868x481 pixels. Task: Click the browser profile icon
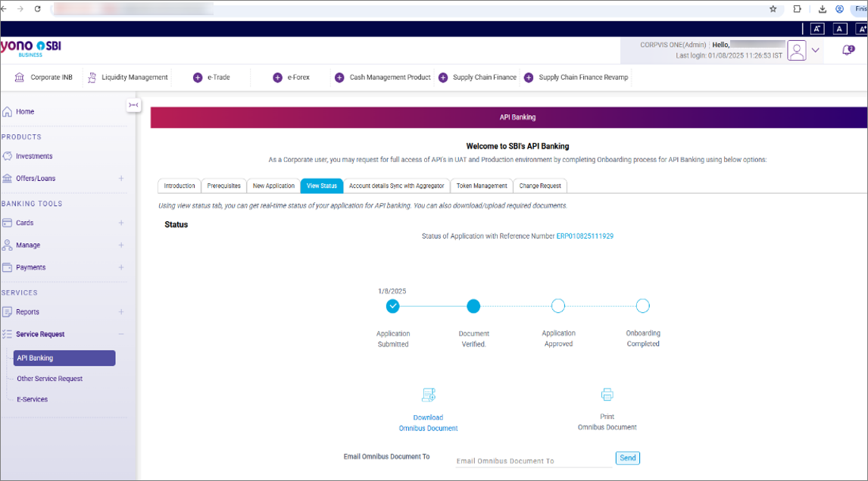840,9
